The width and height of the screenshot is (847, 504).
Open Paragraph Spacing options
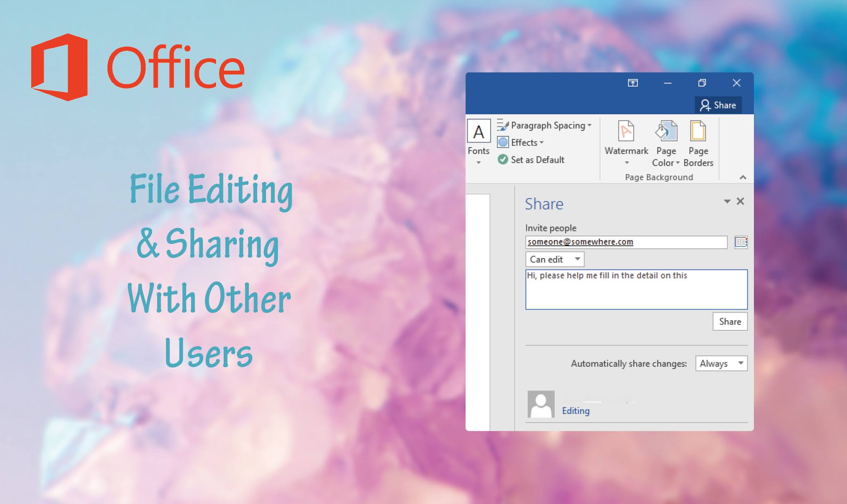[545, 125]
